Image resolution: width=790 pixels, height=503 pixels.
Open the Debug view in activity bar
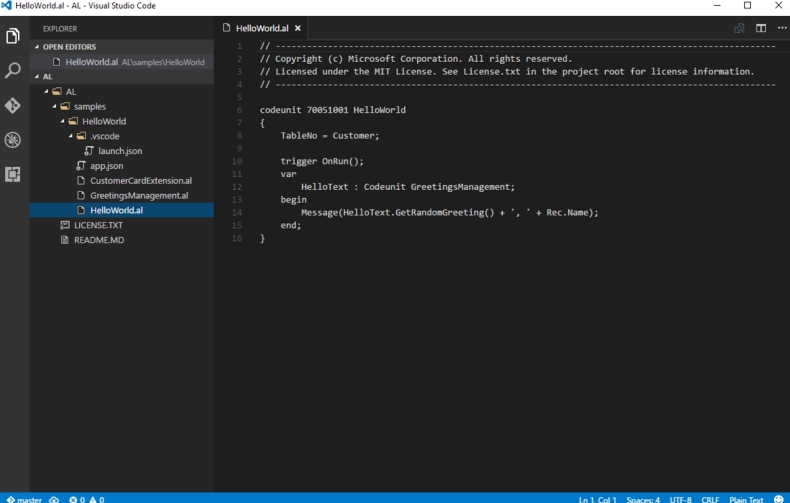(13, 140)
